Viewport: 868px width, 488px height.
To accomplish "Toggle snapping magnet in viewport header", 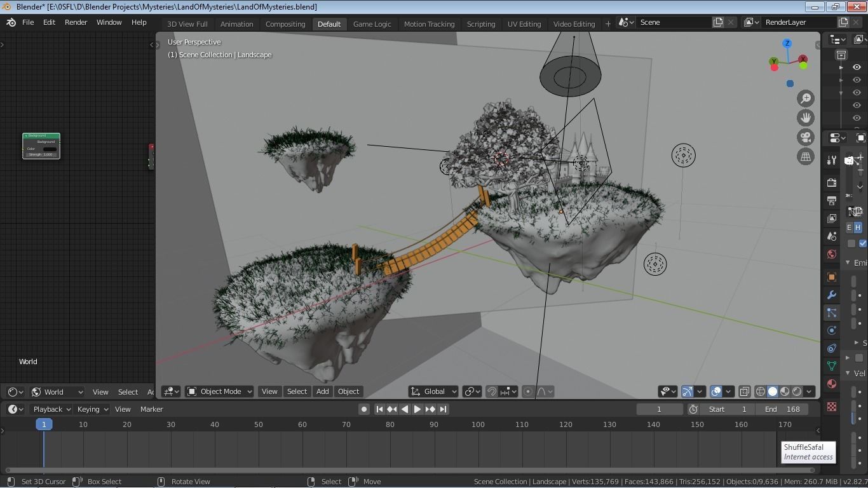I will [x=491, y=391].
